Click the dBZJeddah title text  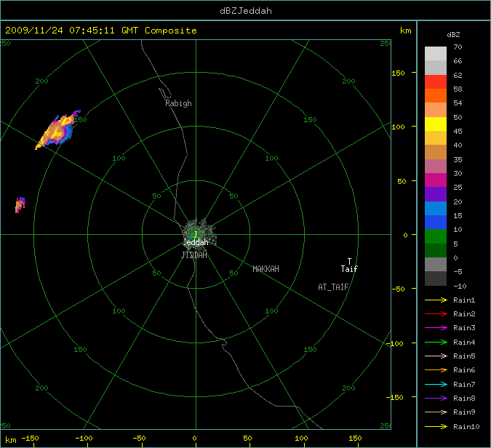point(246,11)
